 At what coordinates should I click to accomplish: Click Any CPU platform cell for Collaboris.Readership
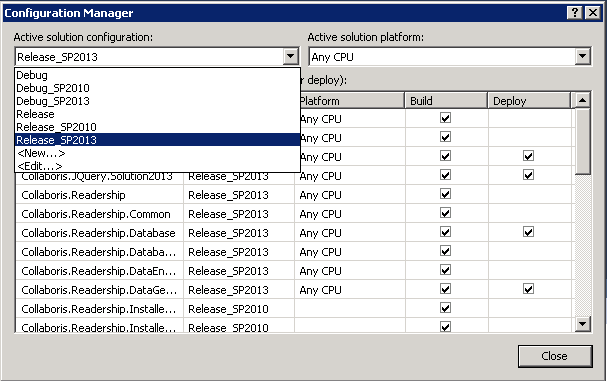click(x=350, y=195)
